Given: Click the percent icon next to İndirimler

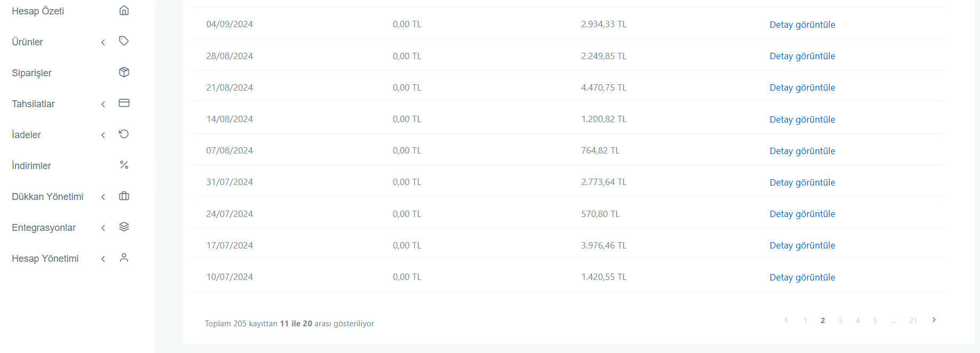Looking at the screenshot, I should [124, 165].
